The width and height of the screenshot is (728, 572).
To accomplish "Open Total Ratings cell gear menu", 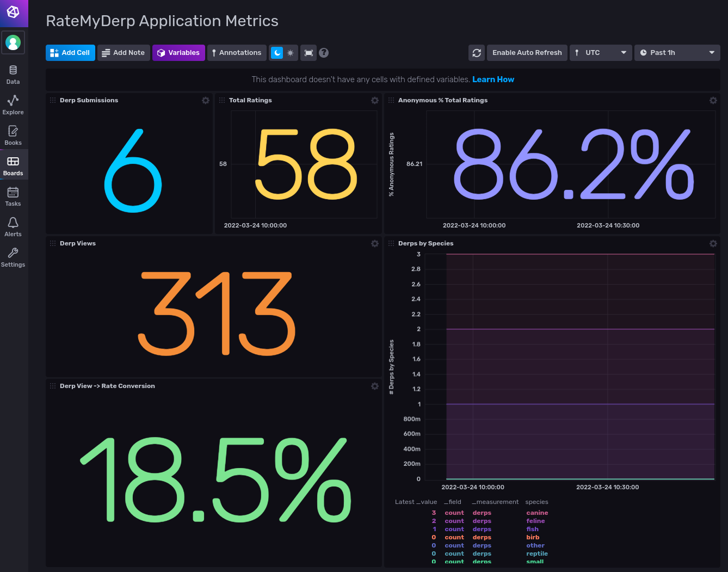I will coord(375,100).
